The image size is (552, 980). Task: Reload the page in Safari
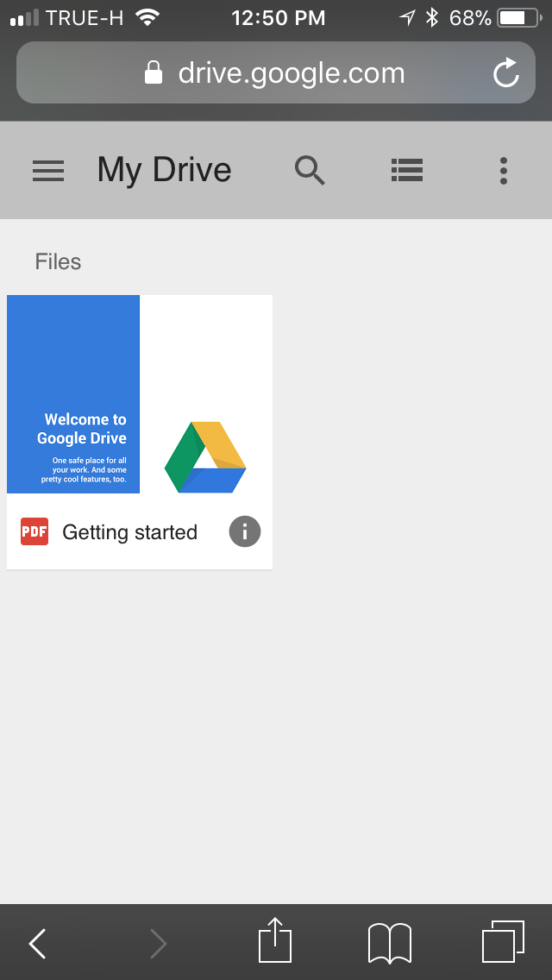pyautogui.click(x=506, y=73)
